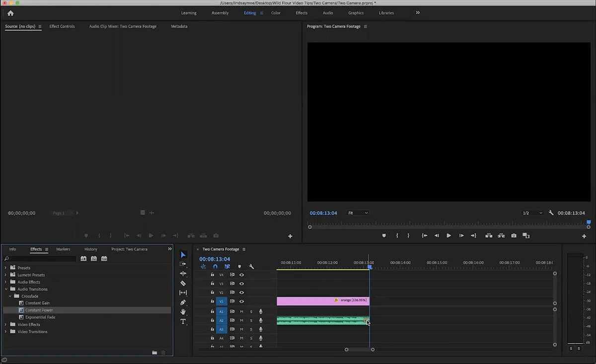596x364 pixels.
Task: Select the Hand tool
Action: click(183, 312)
